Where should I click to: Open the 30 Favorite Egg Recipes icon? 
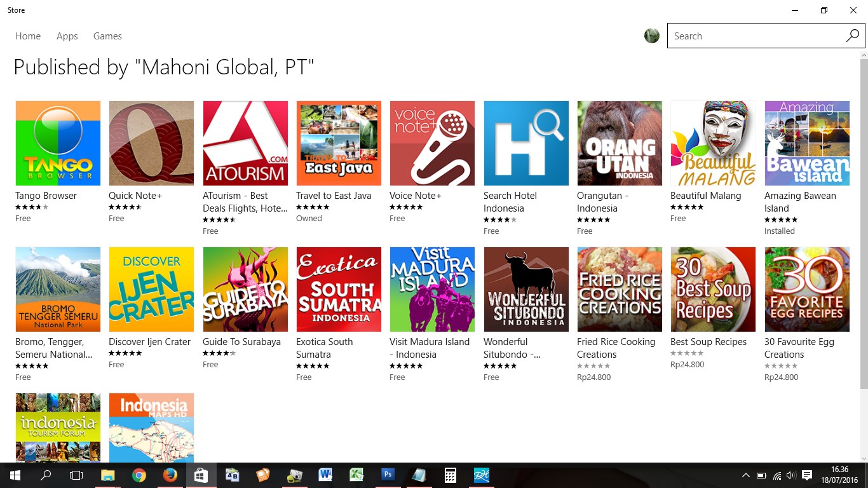pyautogui.click(x=807, y=289)
